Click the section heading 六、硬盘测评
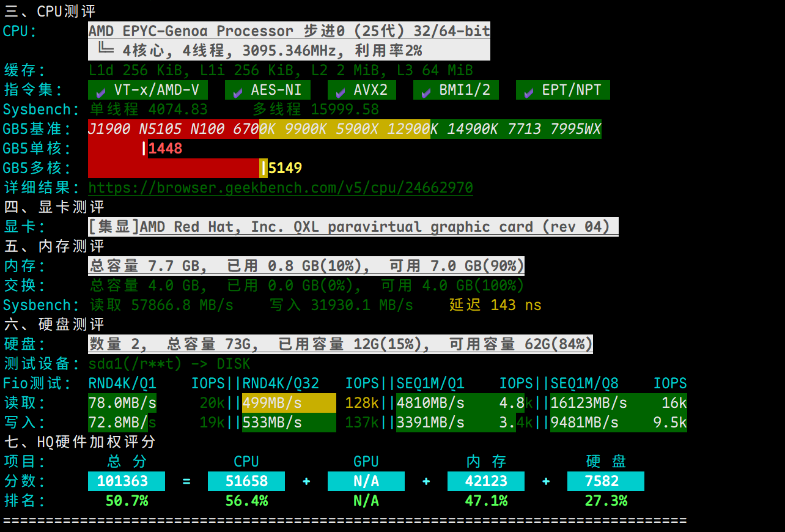Image resolution: width=785 pixels, height=532 pixels. pyautogui.click(x=54, y=324)
